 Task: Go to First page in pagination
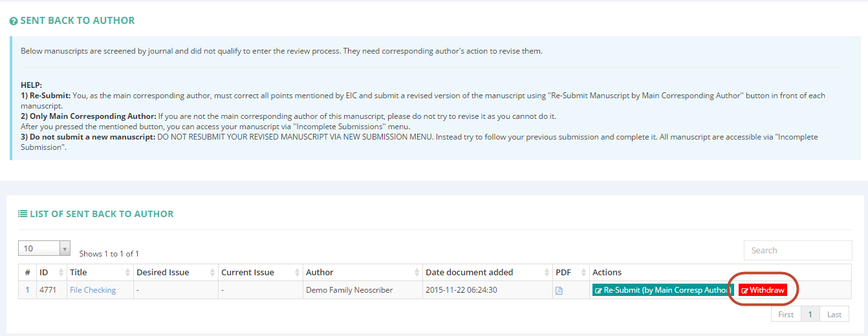[786, 314]
